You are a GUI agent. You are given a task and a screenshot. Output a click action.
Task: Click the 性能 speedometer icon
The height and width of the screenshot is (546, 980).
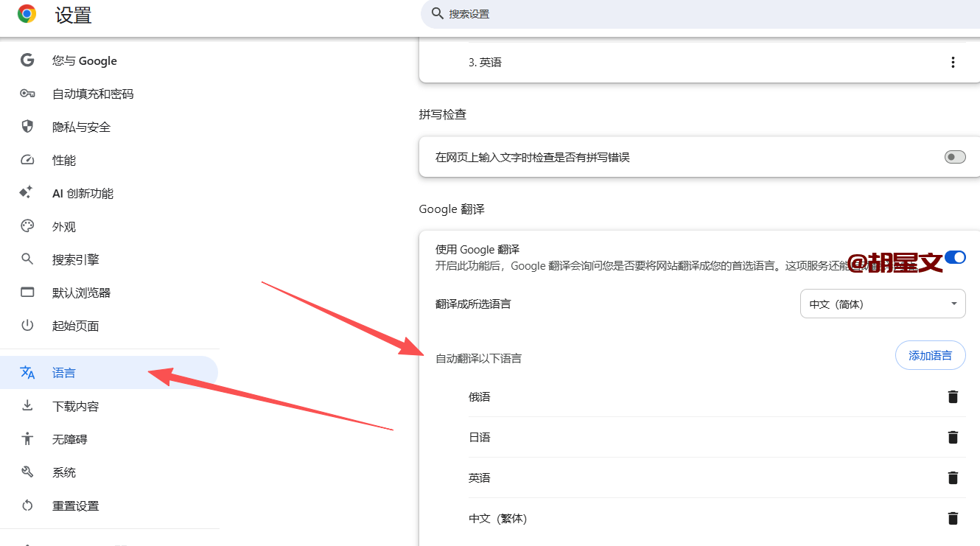(27, 160)
